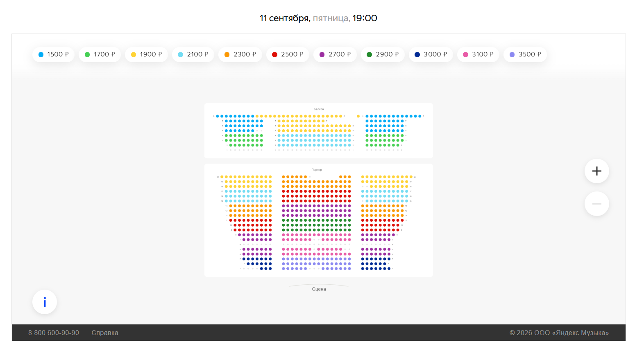This screenshot has height=351, width=644.
Task: Select the 1900 ₽ price chip
Action: pos(146,54)
